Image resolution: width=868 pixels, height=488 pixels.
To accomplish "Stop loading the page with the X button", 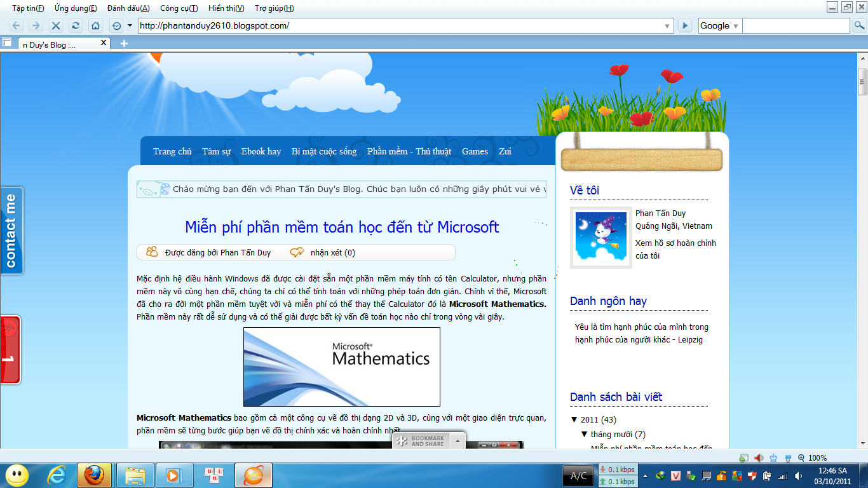I will pyautogui.click(x=56, y=25).
